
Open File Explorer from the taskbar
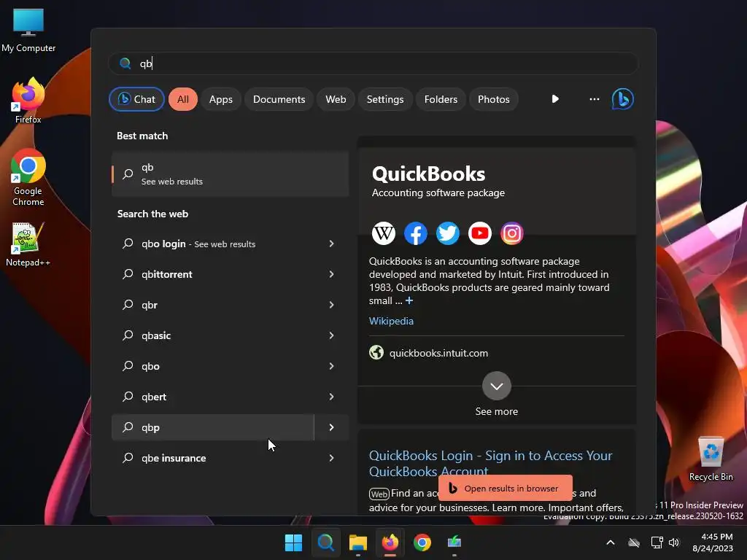coord(357,542)
